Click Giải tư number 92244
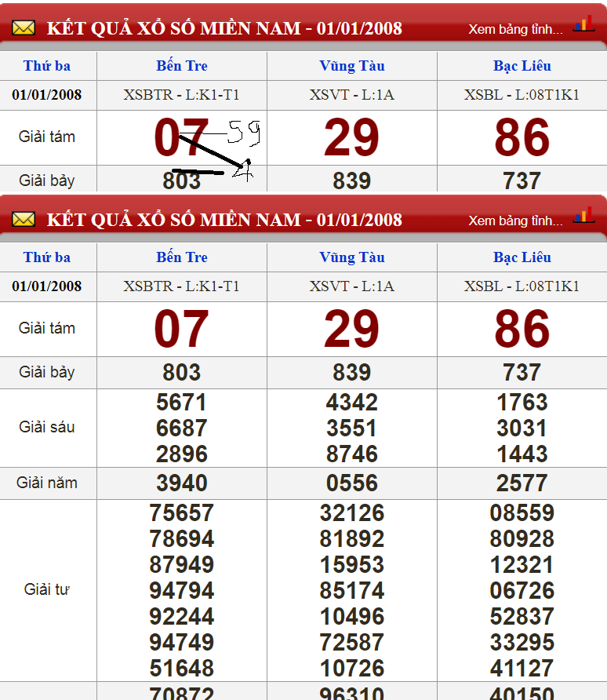607x700 pixels. [x=181, y=617]
